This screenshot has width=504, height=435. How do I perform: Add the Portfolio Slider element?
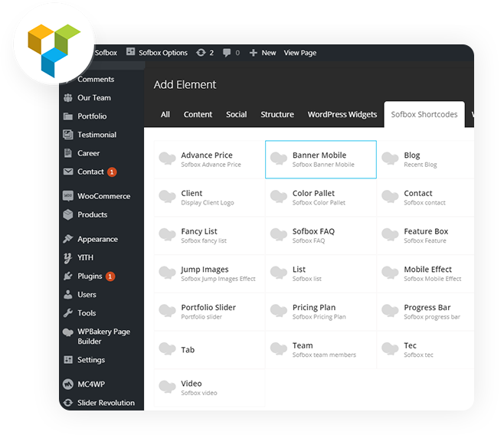210,312
